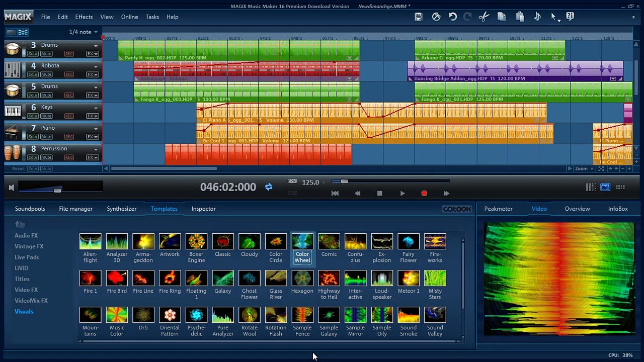This screenshot has height=362, width=644.
Task: Mute track 4 Robota
Action: click(x=46, y=74)
